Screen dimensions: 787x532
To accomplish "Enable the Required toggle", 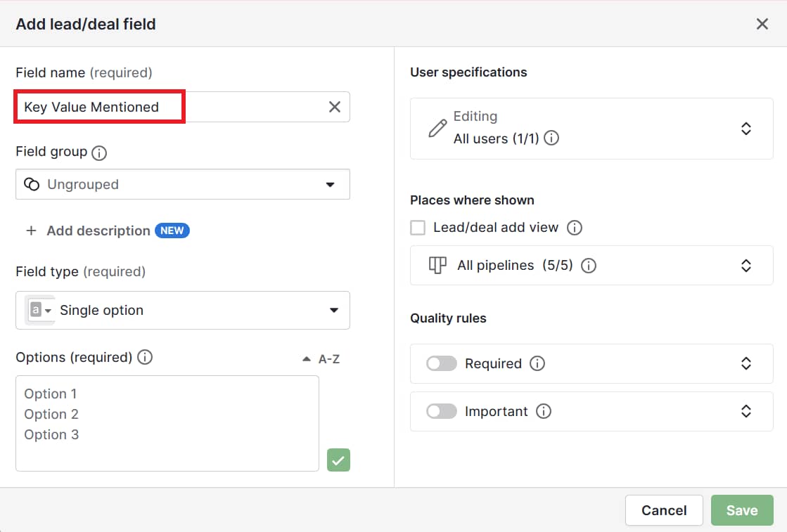I will coord(441,363).
